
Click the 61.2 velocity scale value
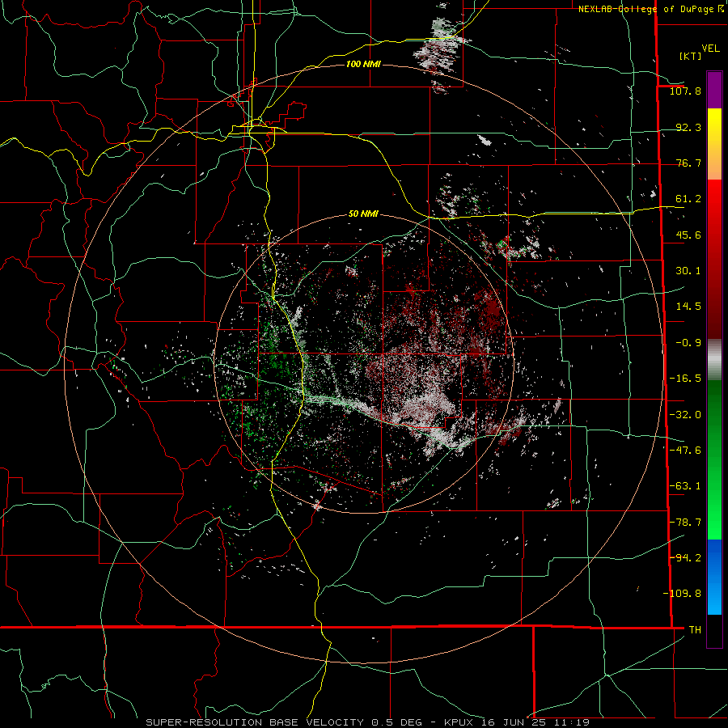click(x=688, y=199)
